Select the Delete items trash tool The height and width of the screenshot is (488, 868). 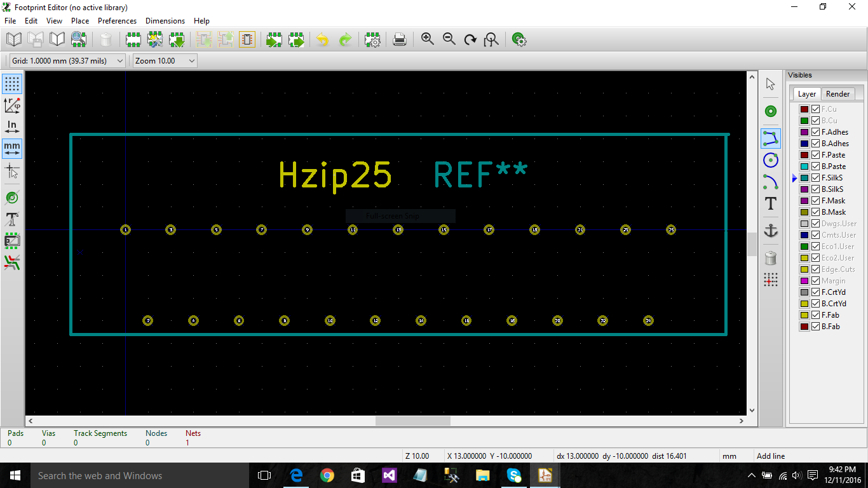coord(771,257)
